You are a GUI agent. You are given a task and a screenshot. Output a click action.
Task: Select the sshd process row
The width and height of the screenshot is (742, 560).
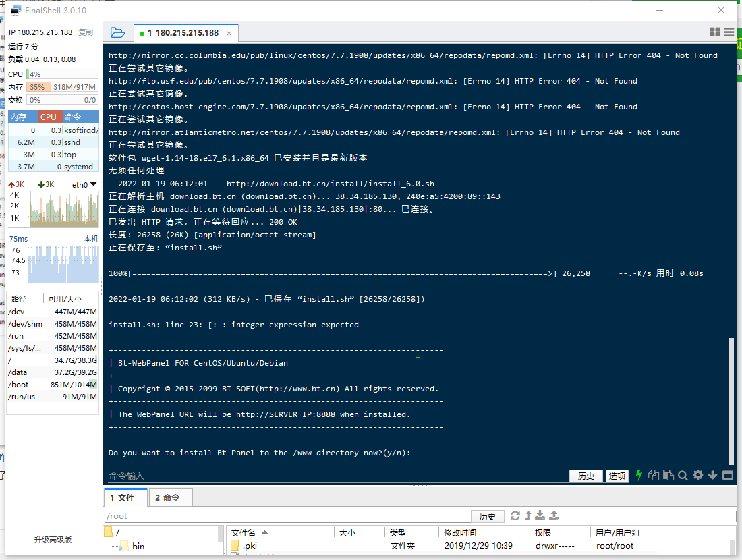point(53,142)
